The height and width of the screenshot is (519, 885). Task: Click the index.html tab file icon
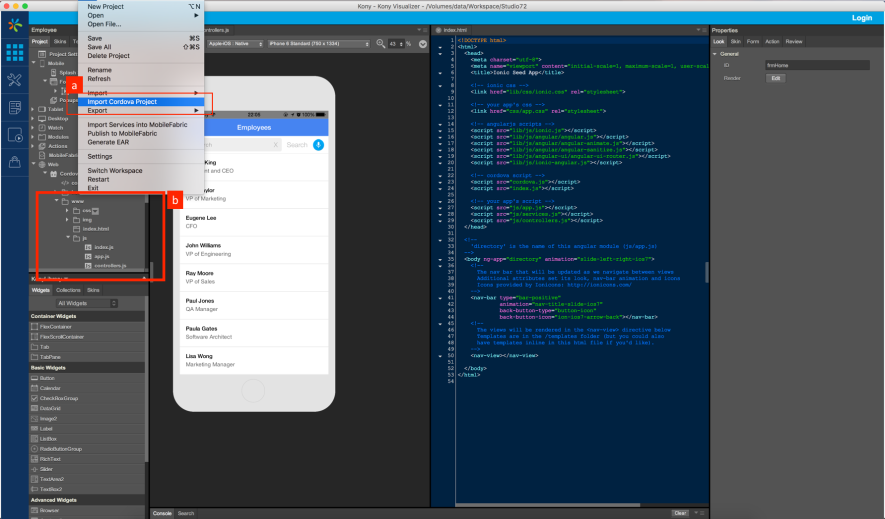coord(438,30)
